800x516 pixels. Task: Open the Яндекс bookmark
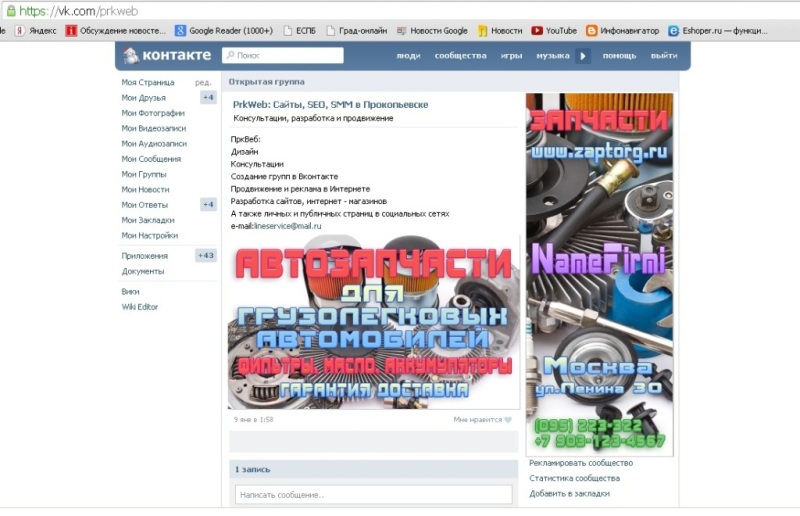(36, 31)
